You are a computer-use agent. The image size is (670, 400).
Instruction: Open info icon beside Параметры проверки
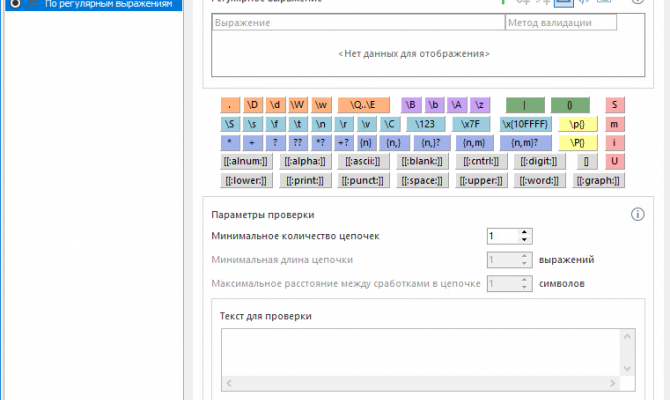[638, 214]
